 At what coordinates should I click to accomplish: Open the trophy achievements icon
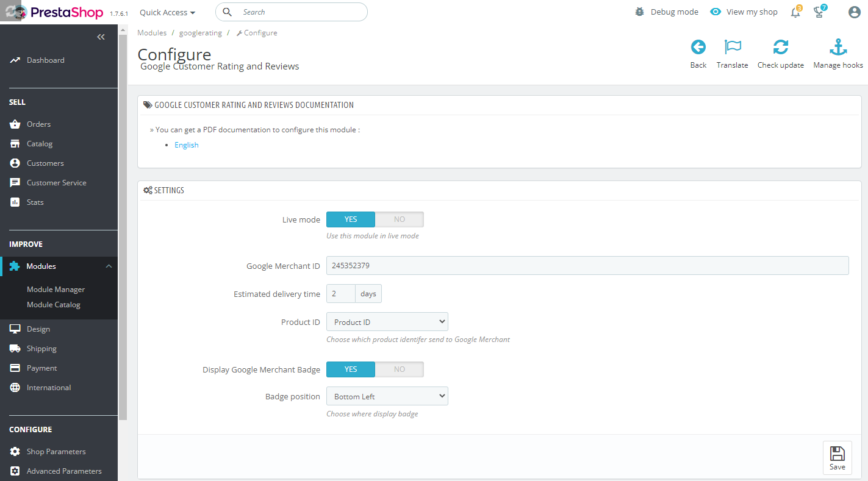pos(820,12)
